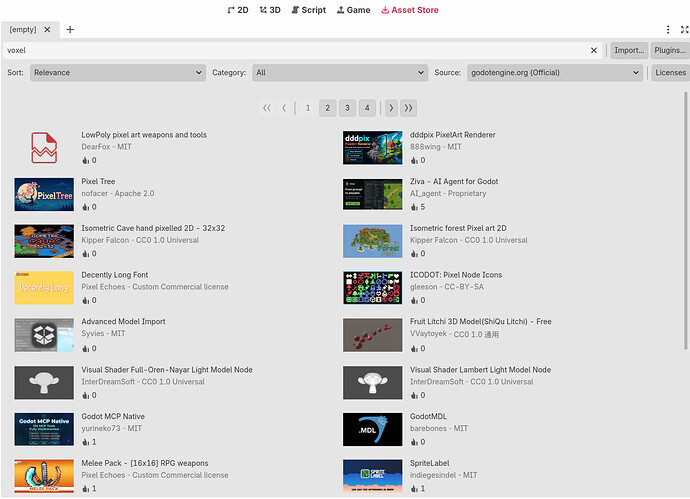The image size is (690, 499).
Task: Open the Script workspace
Action: pyautogui.click(x=308, y=10)
